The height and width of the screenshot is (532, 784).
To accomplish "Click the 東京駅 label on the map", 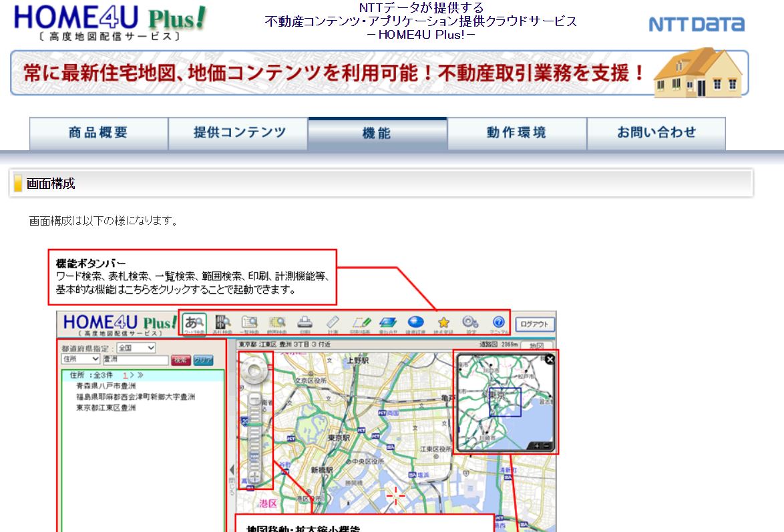I will point(339,437).
